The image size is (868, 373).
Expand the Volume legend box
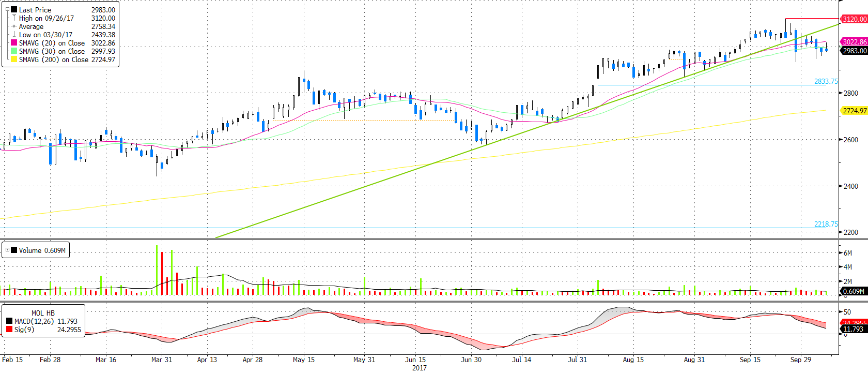point(7,250)
